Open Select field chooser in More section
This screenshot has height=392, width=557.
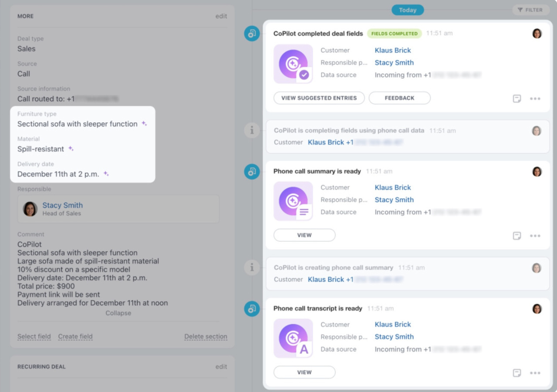coord(34,336)
